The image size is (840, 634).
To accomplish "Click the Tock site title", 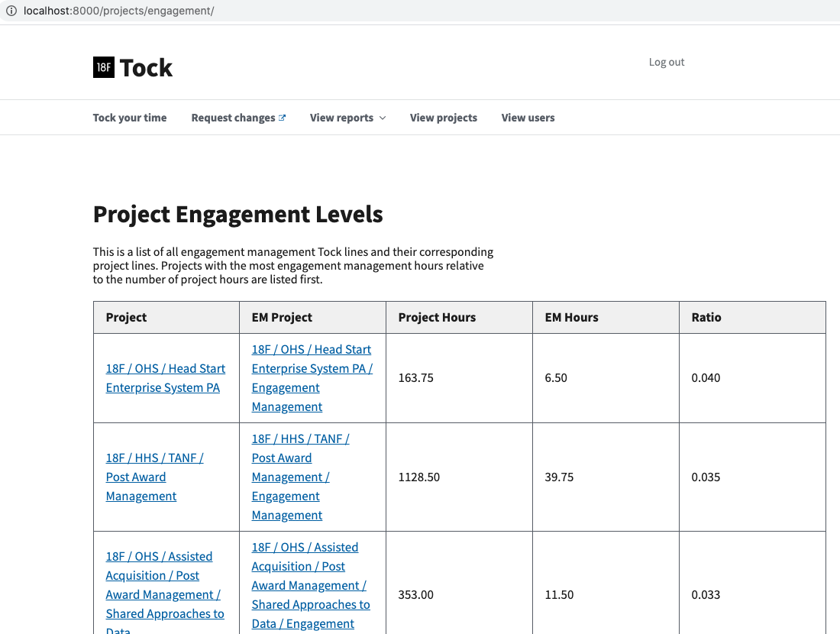I will click(146, 68).
